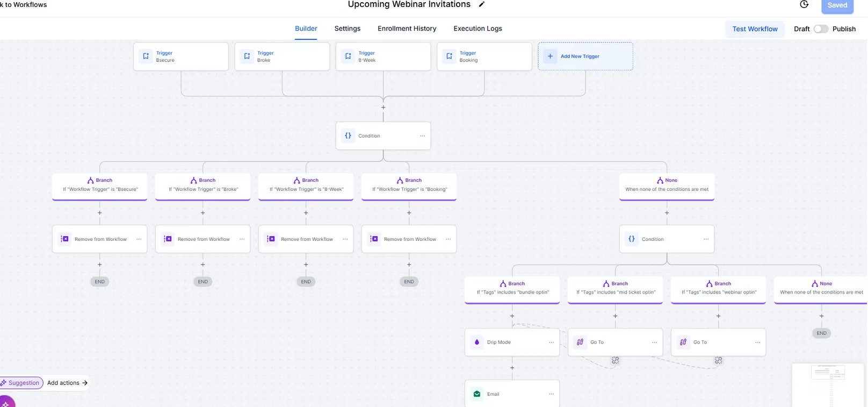Go back to Workflows link
Screen dimensions: 868x407
point(24,5)
